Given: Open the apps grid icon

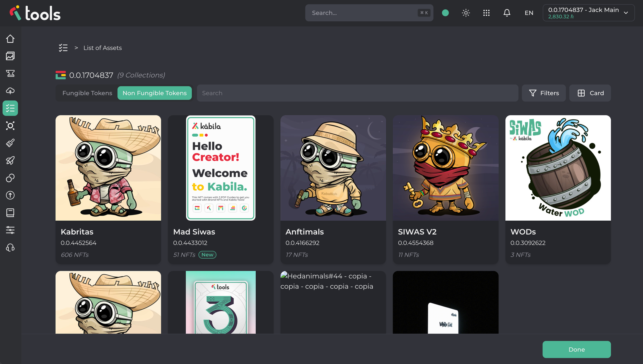Looking at the screenshot, I should (486, 13).
